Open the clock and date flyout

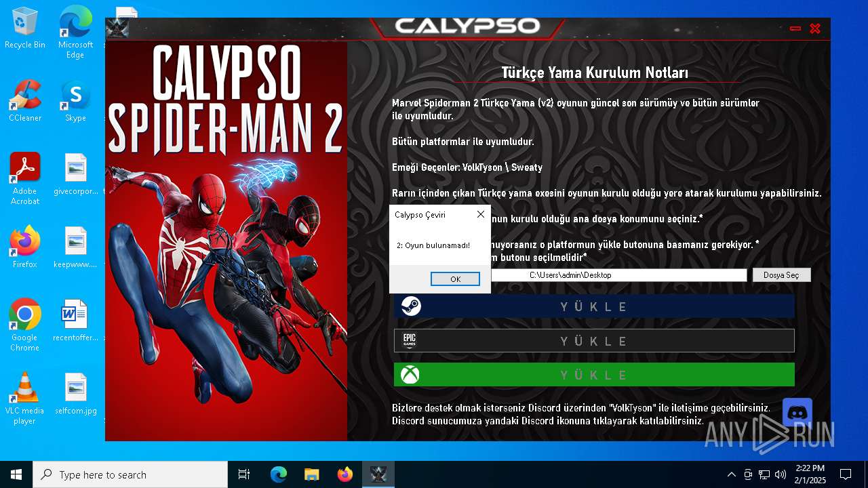[809, 474]
